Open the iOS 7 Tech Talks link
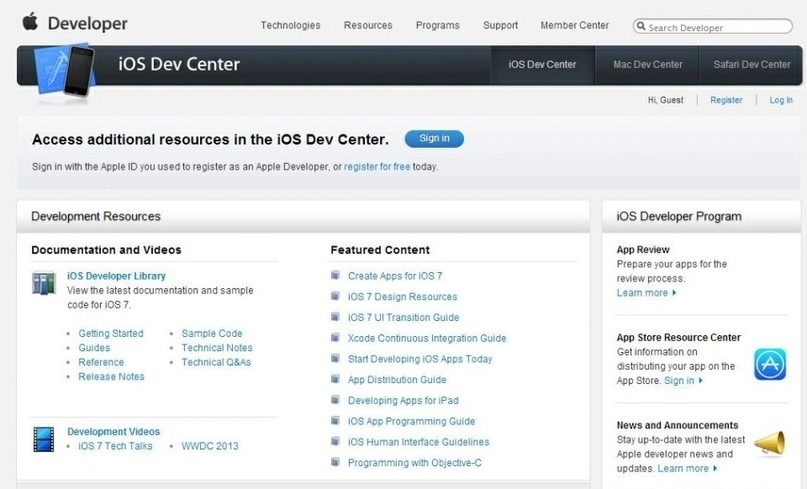Image resolution: width=807 pixels, height=489 pixels. point(115,446)
